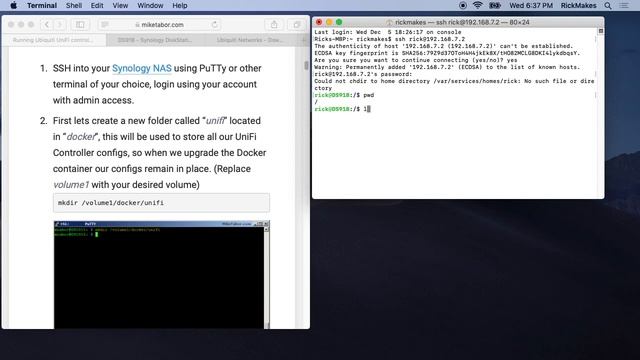Image resolution: width=640 pixels, height=360 pixels.
Task: Click the Safari page scrollbar
Action: click(x=306, y=65)
